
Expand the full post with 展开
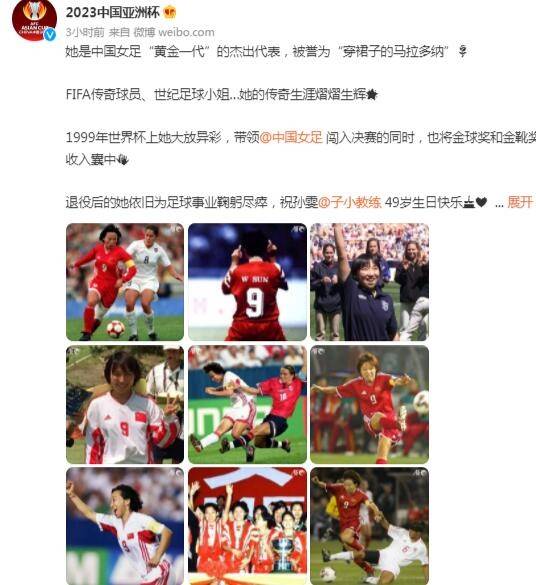click(520, 202)
